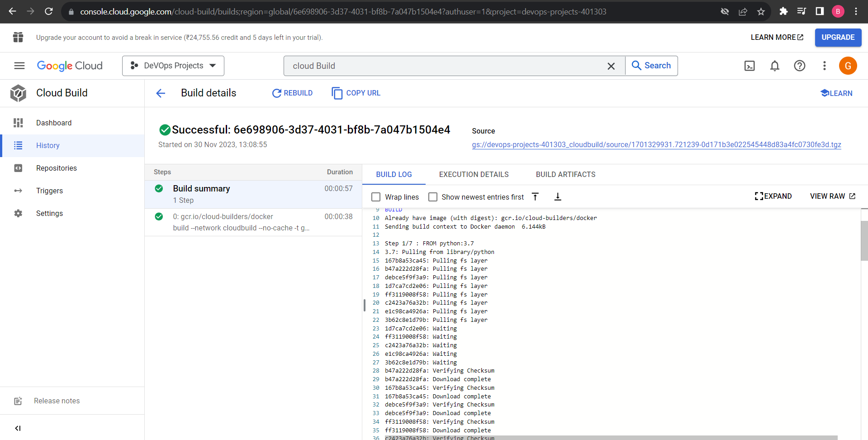Click the gift icon in trial banner
This screenshot has width=868, height=440.
18,37
